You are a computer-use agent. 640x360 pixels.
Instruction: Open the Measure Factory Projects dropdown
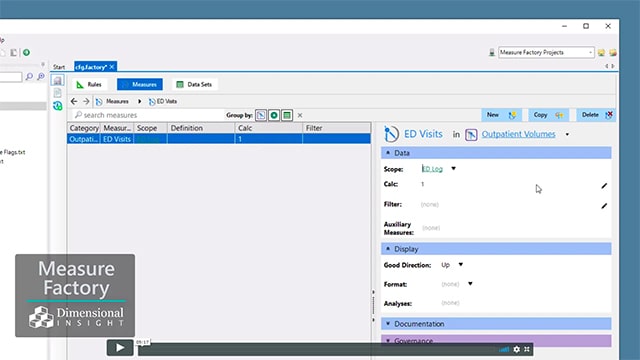pos(546,52)
